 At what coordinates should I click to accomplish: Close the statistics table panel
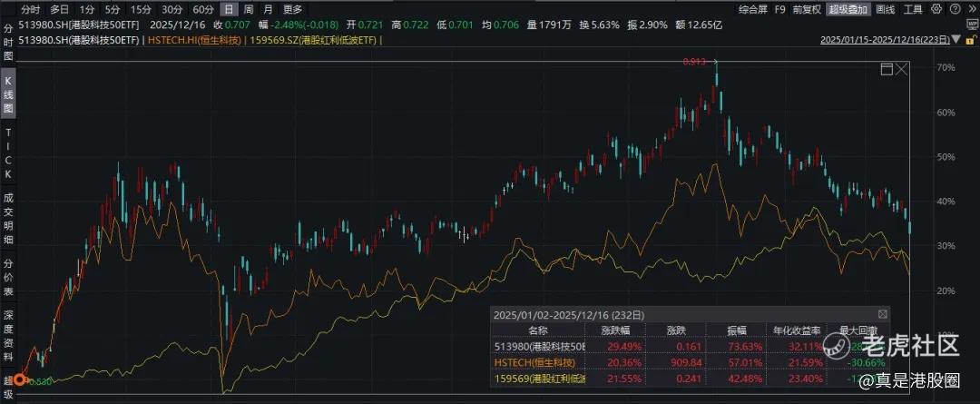pyautogui.click(x=882, y=314)
